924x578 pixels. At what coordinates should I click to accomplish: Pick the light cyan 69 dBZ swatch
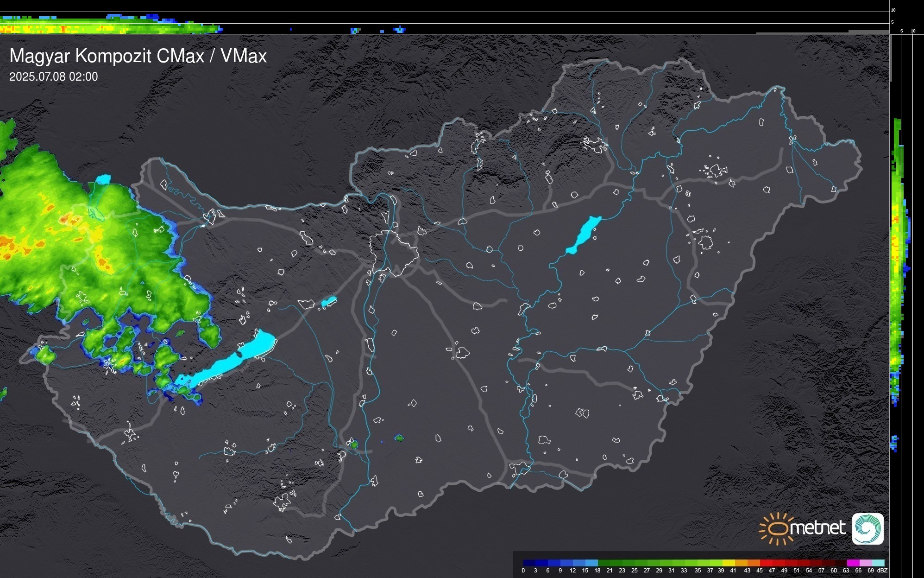878,563
